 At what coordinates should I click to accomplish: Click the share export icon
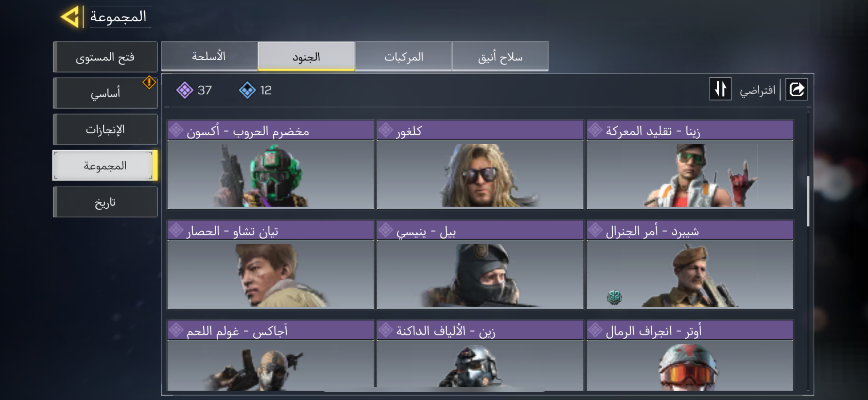coord(796,90)
